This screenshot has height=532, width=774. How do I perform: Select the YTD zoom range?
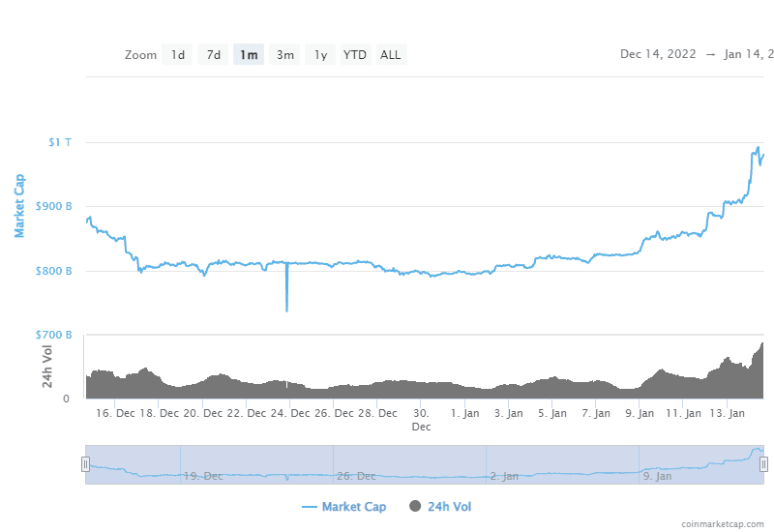point(355,55)
